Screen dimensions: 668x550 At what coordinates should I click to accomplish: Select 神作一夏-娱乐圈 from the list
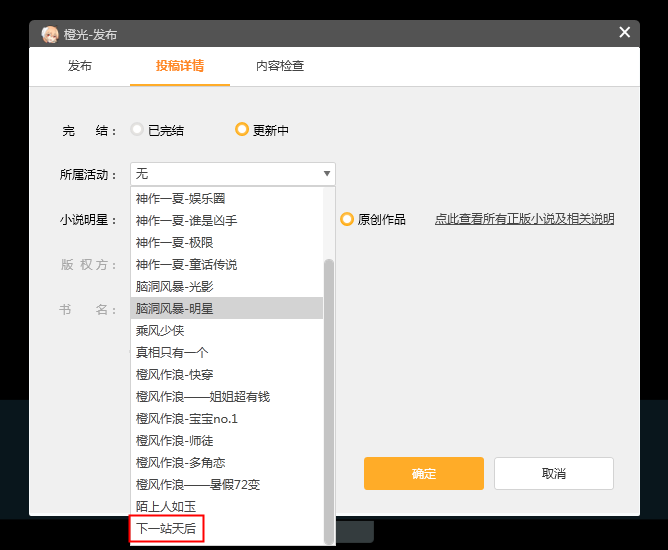click(180, 198)
